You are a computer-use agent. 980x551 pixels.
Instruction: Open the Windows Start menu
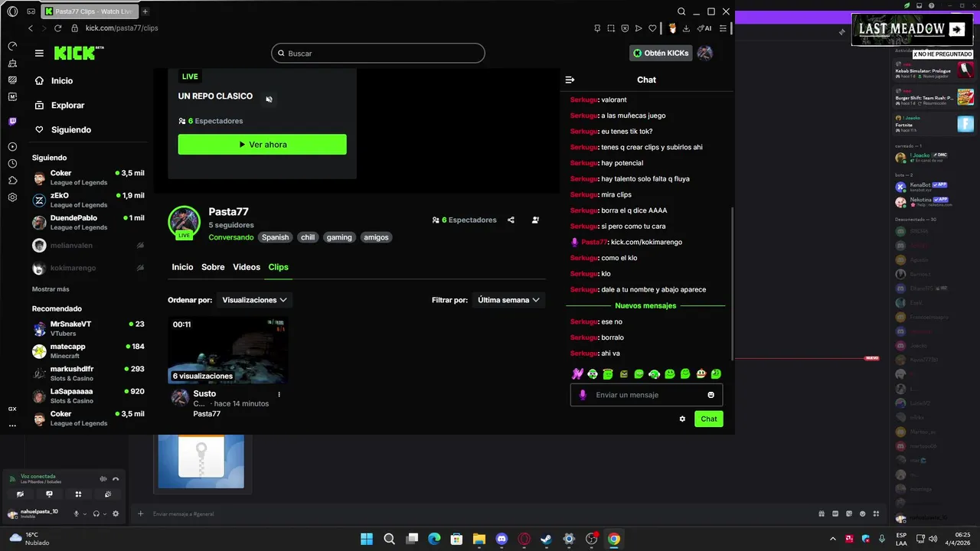[367, 539]
